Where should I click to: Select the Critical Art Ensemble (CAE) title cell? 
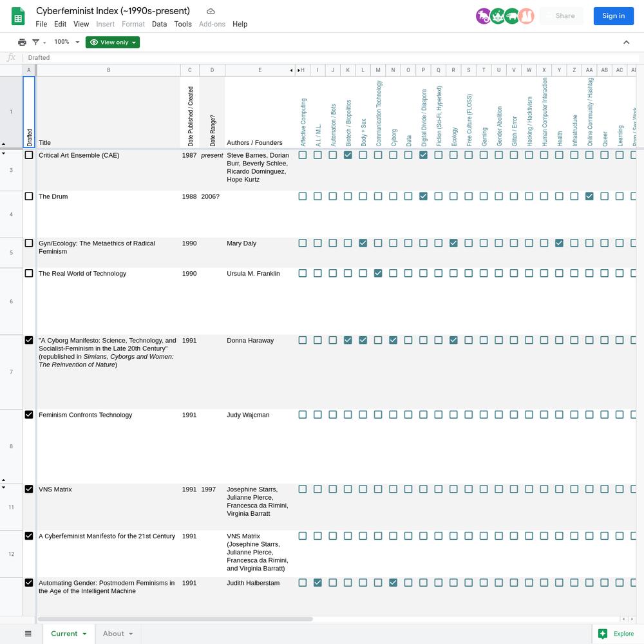[x=108, y=170]
